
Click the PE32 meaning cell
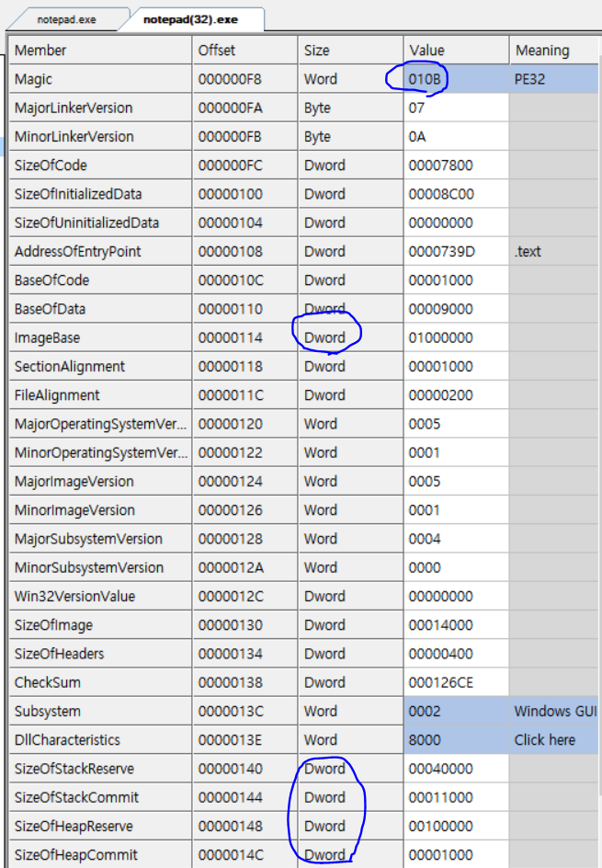(x=554, y=79)
